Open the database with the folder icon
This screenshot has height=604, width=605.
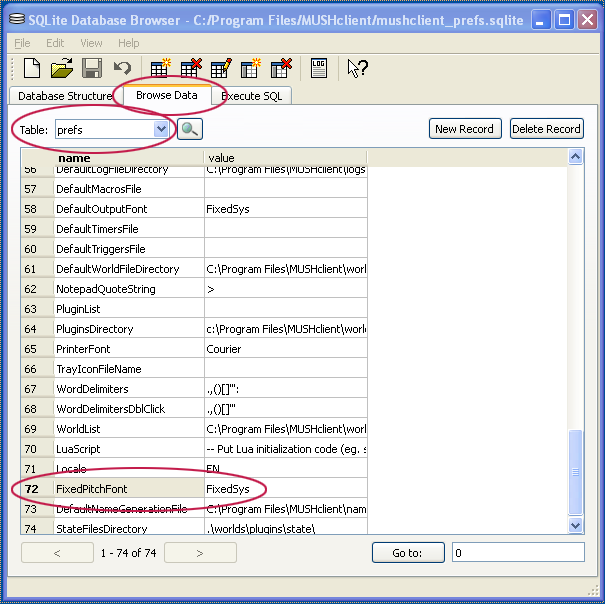click(x=62, y=68)
